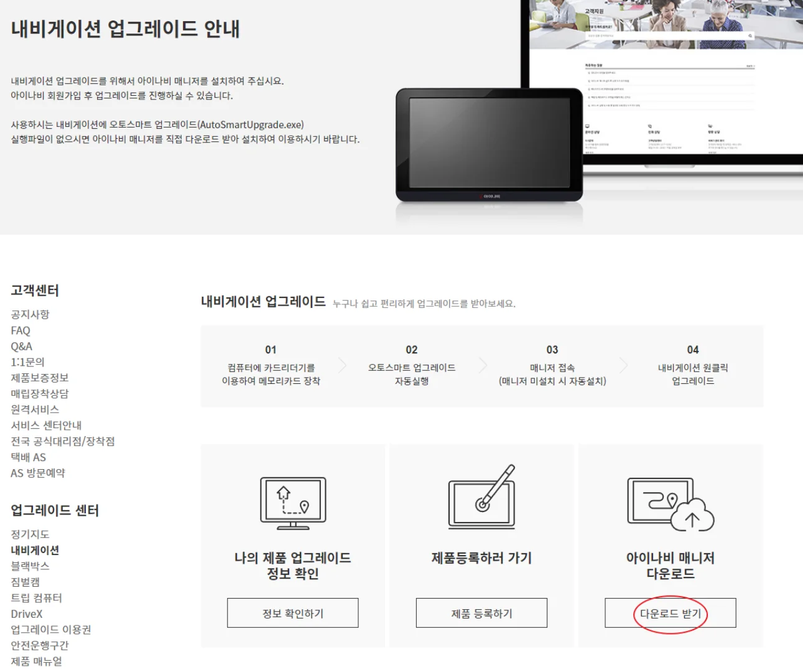Click the 제품등록하러 가기 card title
The width and height of the screenshot is (803, 672).
tap(481, 558)
